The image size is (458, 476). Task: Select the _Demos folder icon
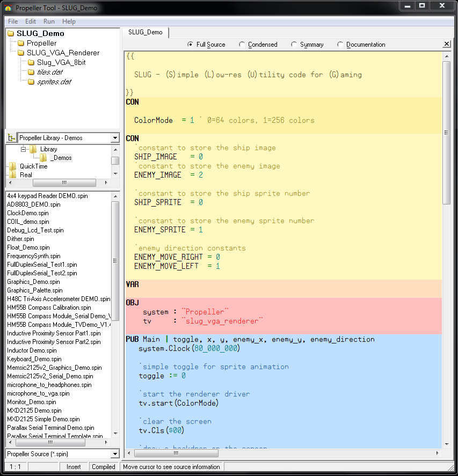pyautogui.click(x=43, y=158)
